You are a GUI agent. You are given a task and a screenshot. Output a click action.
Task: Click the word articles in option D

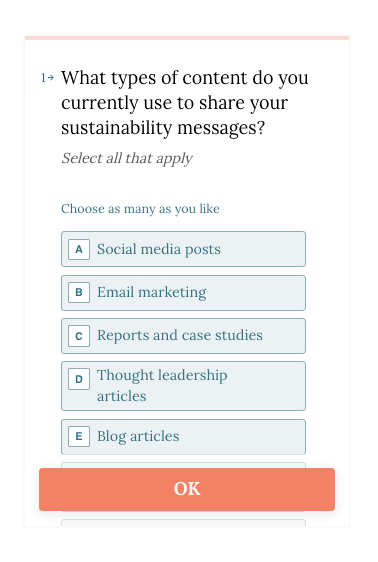(121, 396)
